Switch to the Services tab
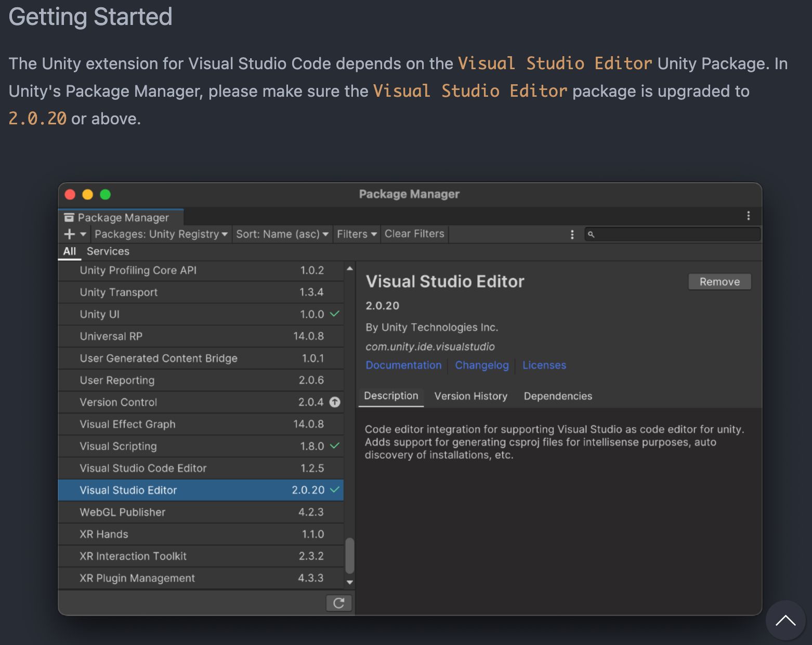The image size is (812, 645). point(108,251)
